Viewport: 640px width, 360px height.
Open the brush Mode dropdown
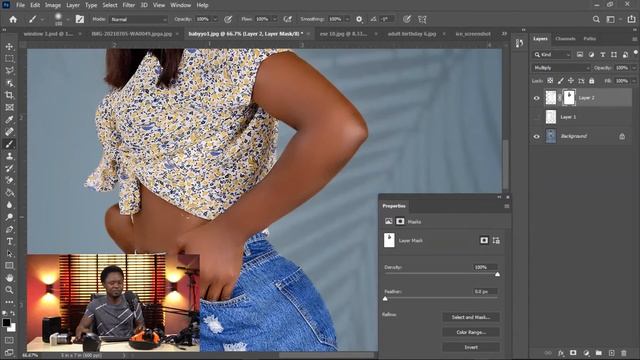click(138, 19)
